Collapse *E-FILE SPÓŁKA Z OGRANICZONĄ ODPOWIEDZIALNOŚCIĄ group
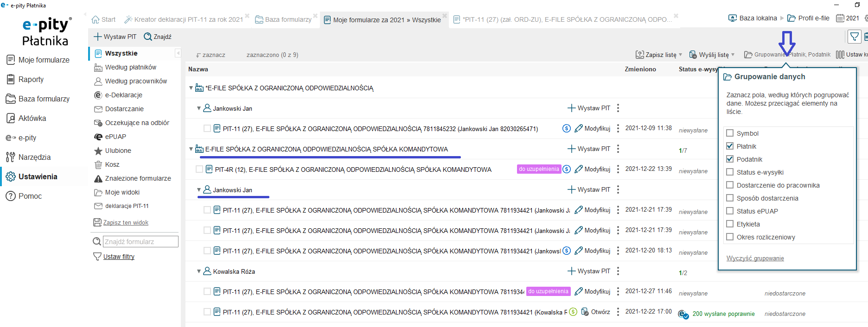This screenshot has width=868, height=327. tap(191, 88)
